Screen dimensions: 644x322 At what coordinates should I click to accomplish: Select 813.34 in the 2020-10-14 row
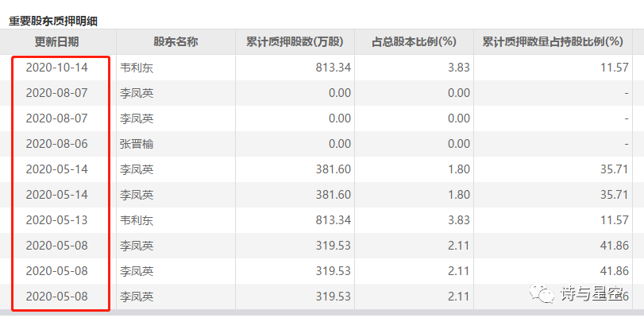click(x=332, y=68)
